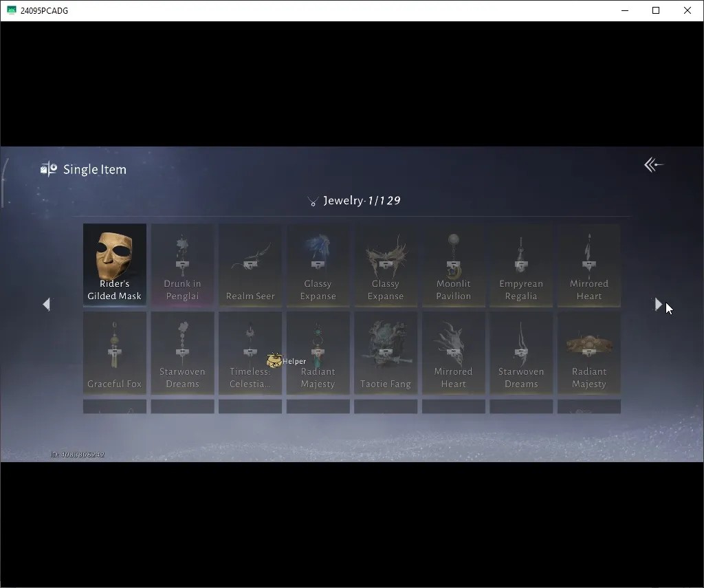Select the Graceful Fox pendant
Viewport: 704px width, 588px height.
coord(115,353)
